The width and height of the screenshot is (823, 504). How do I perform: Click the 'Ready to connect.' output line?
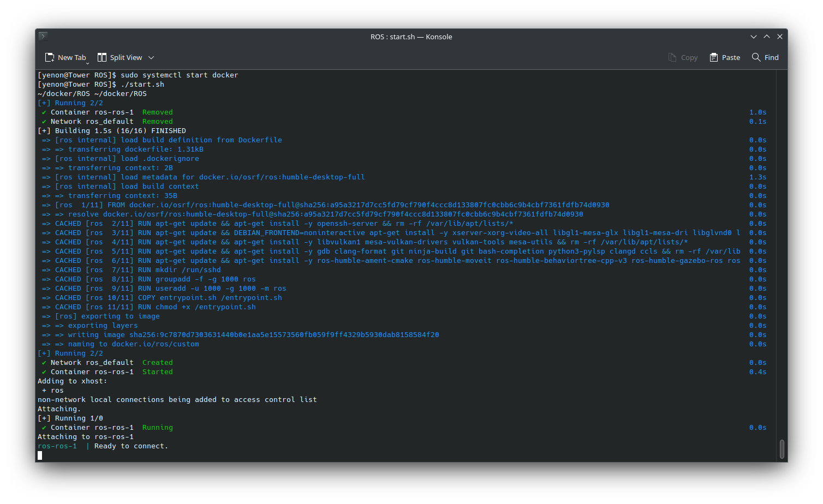click(x=131, y=446)
